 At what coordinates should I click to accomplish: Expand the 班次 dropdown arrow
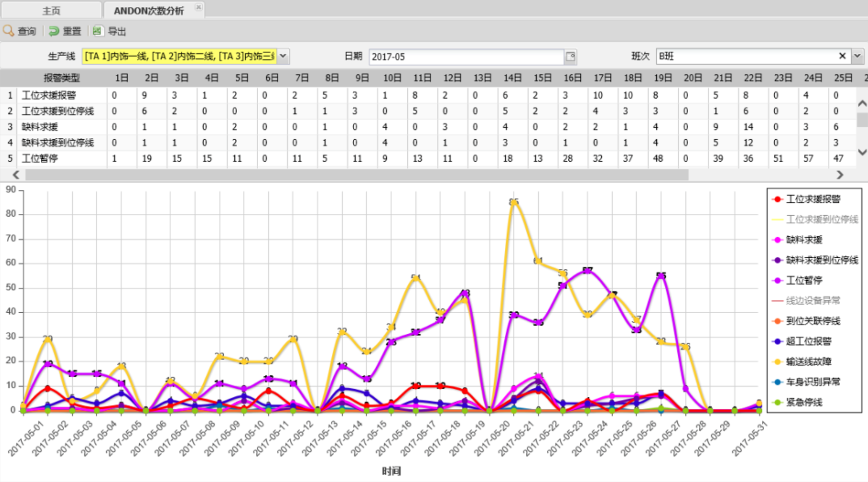click(857, 56)
